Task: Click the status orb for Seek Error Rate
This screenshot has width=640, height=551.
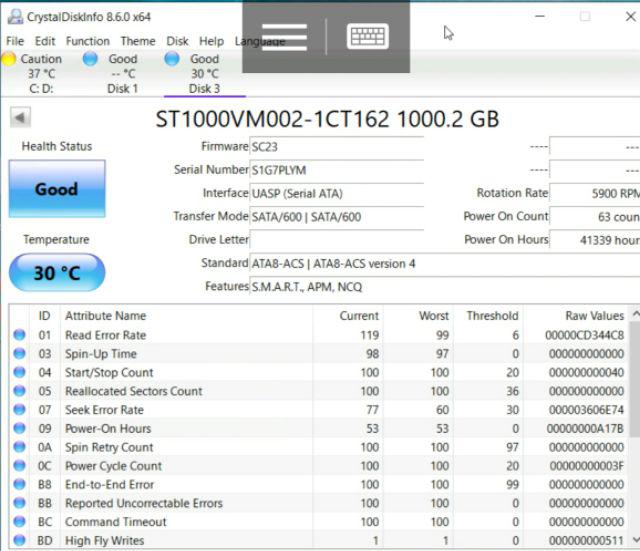Action: coord(19,410)
